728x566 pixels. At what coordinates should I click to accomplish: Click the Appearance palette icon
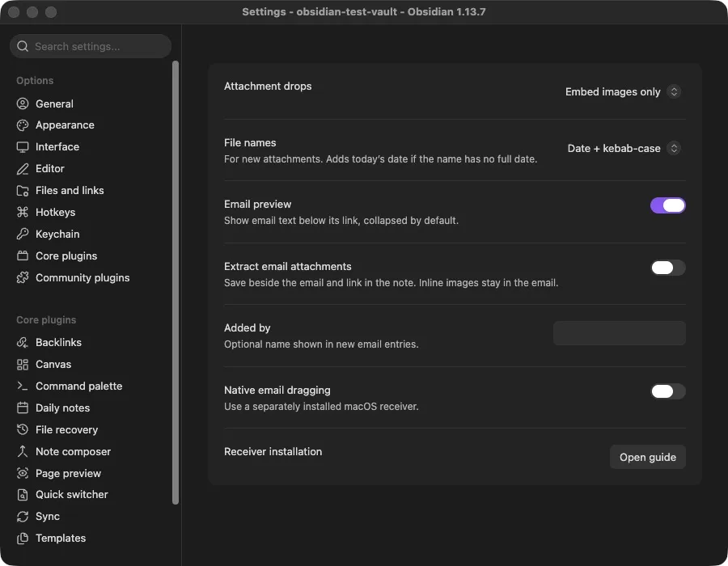click(x=23, y=125)
